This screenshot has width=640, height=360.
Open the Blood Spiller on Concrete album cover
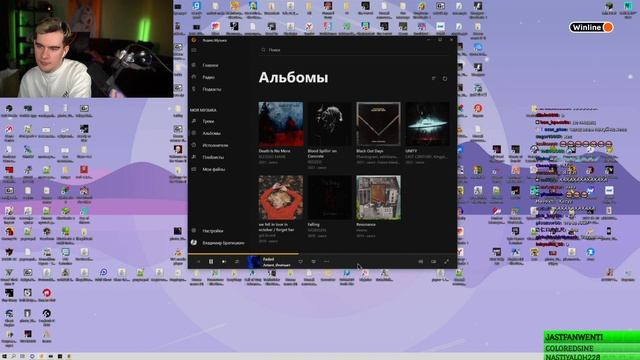click(x=329, y=124)
